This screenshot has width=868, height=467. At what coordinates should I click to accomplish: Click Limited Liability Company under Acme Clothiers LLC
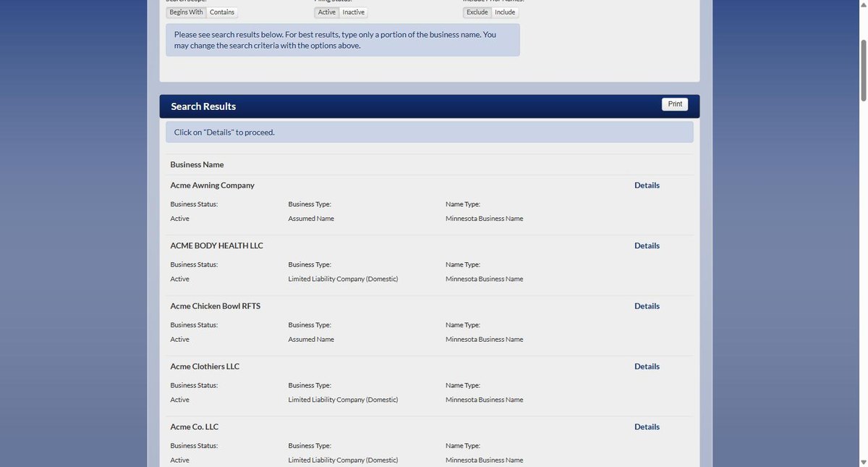click(343, 400)
